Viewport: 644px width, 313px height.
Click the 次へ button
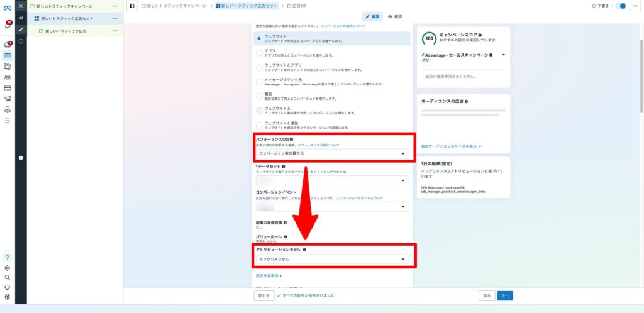pos(505,296)
